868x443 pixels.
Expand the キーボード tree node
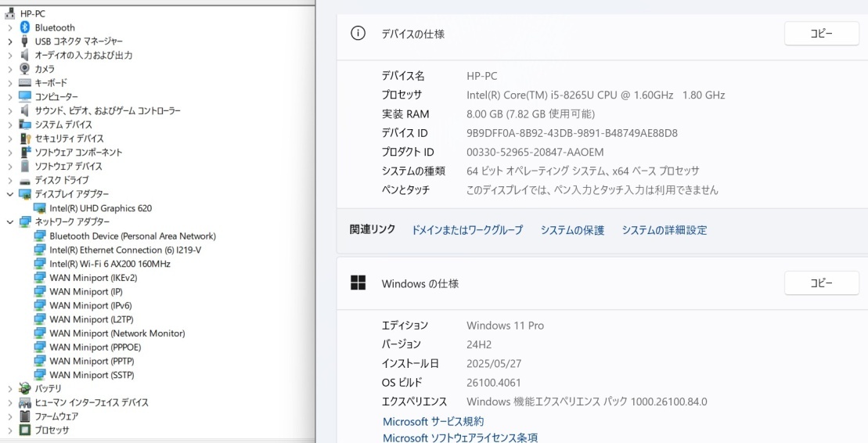point(10,82)
